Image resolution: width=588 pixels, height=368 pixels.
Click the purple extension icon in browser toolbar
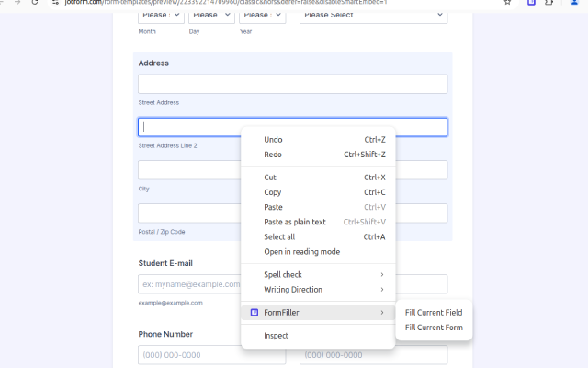point(531,3)
